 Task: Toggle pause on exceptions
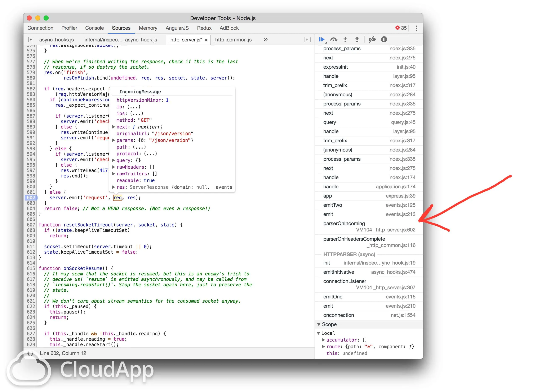pos(384,39)
